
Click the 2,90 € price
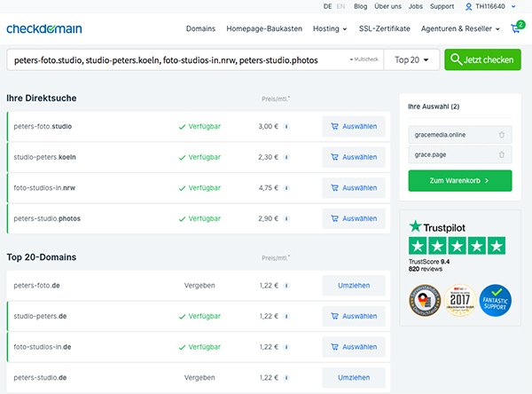coord(268,218)
